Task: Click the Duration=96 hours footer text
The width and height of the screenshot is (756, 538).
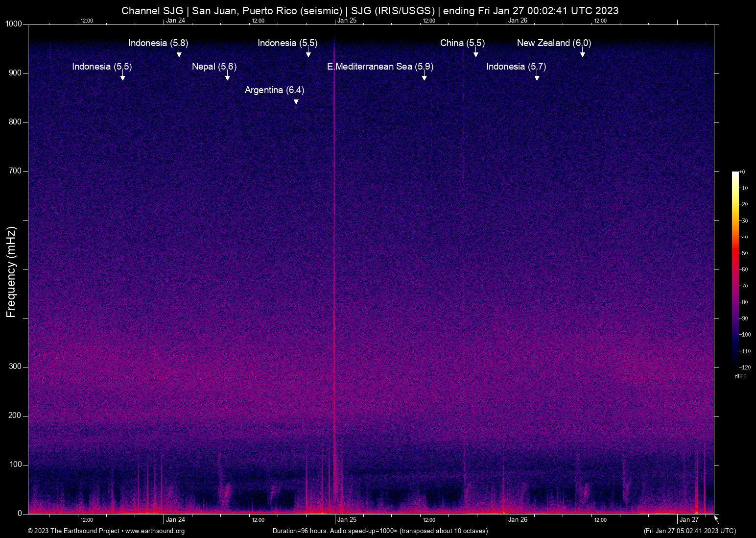Action: [x=381, y=531]
